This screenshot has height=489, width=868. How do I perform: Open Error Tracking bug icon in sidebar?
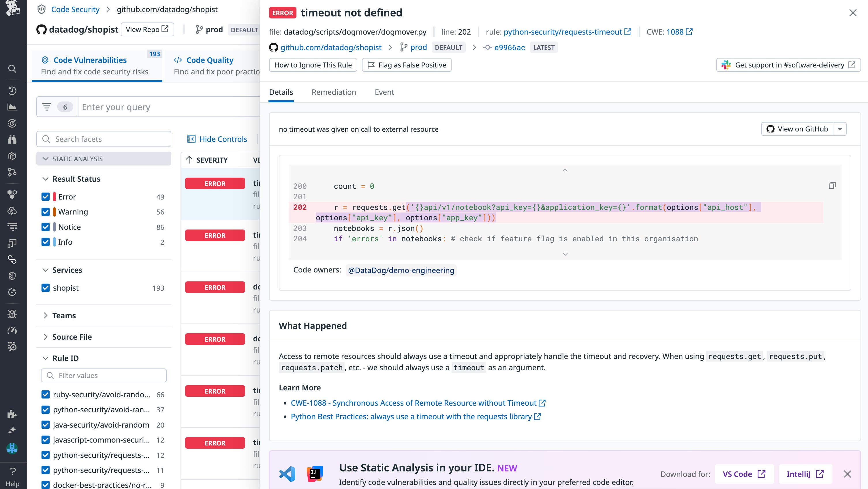point(12,314)
